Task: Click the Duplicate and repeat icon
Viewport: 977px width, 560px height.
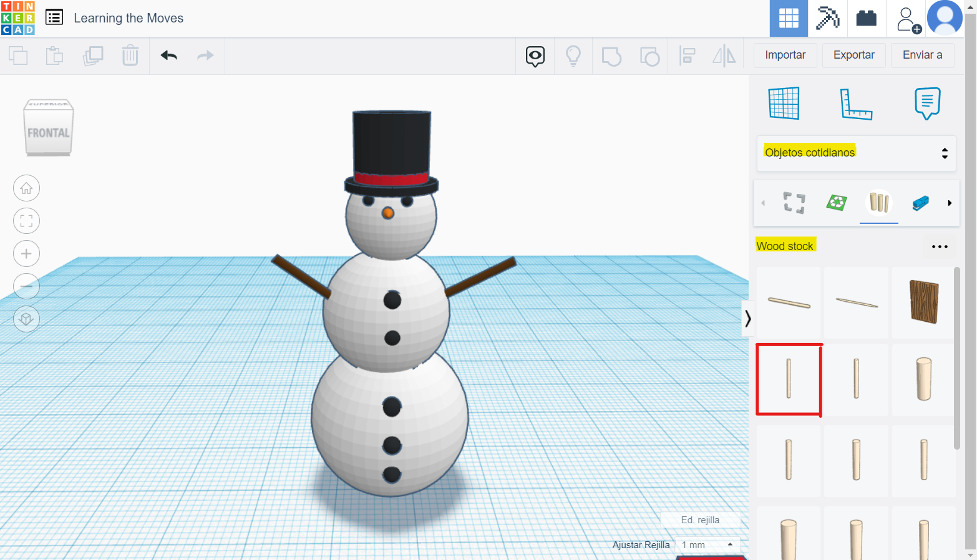Action: [93, 56]
